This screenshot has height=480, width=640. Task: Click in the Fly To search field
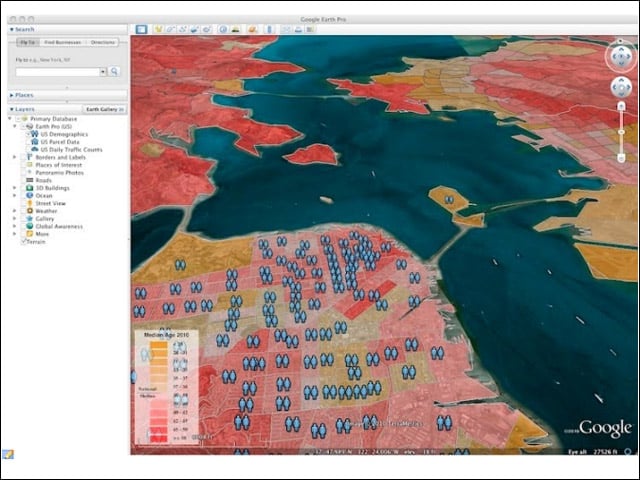(x=58, y=72)
